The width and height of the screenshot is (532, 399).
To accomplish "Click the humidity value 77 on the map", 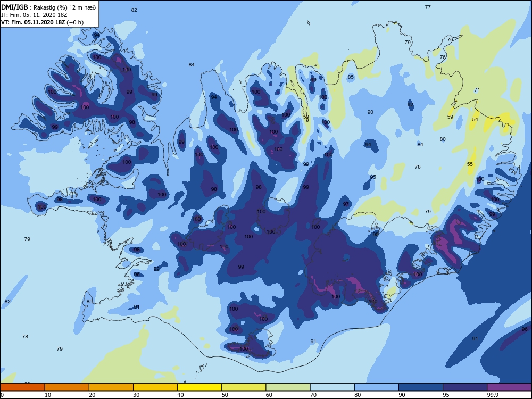I will 428,7.
